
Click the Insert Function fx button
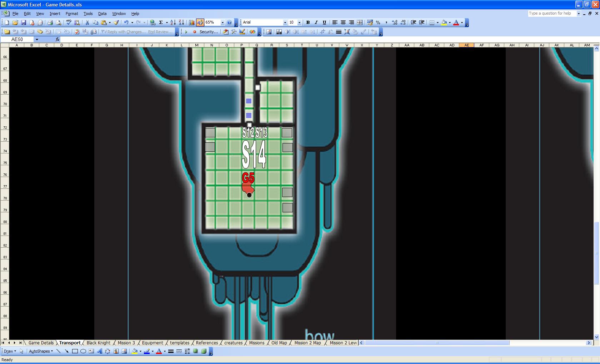point(57,39)
